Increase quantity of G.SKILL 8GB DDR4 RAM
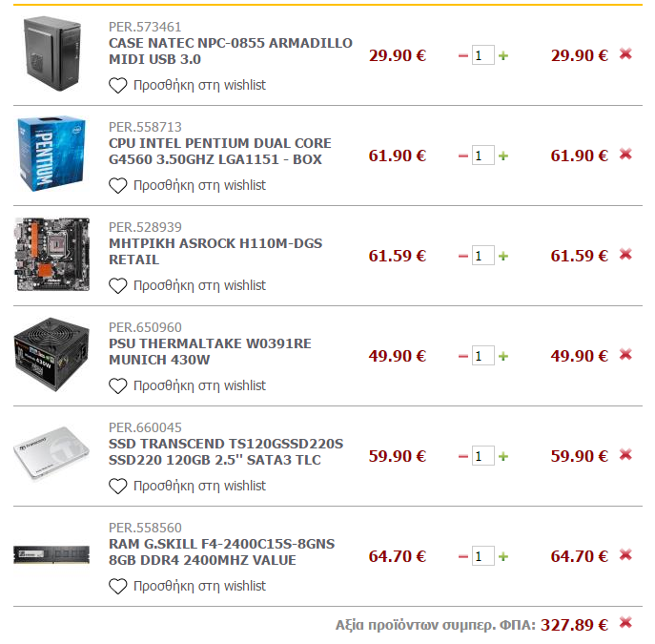The image size is (655, 644). (503, 556)
